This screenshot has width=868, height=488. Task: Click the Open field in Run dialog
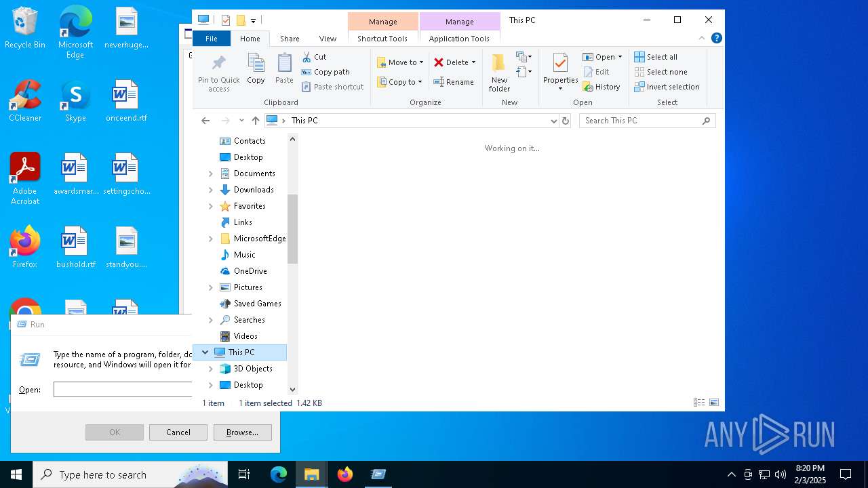[x=123, y=390]
